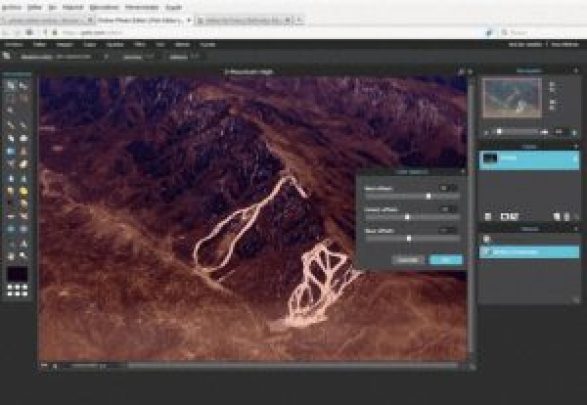Select the Spot Heal tool
This screenshot has width=587, height=405.
(24, 216)
